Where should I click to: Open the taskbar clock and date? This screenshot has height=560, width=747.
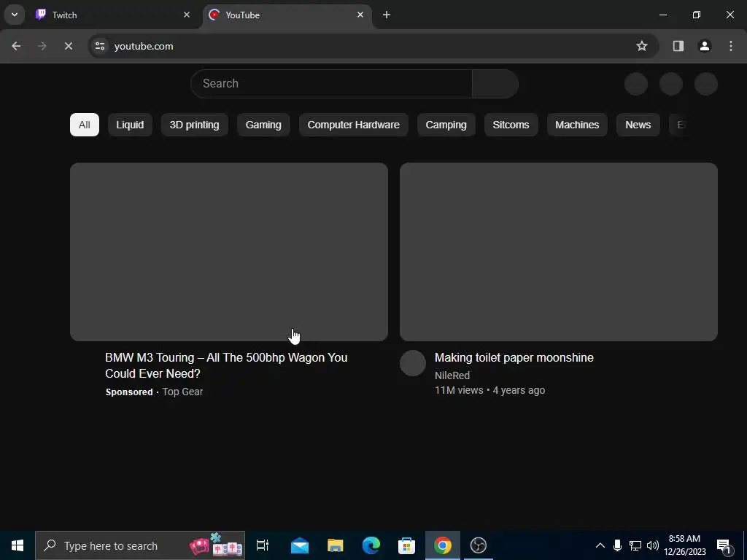[x=685, y=545]
